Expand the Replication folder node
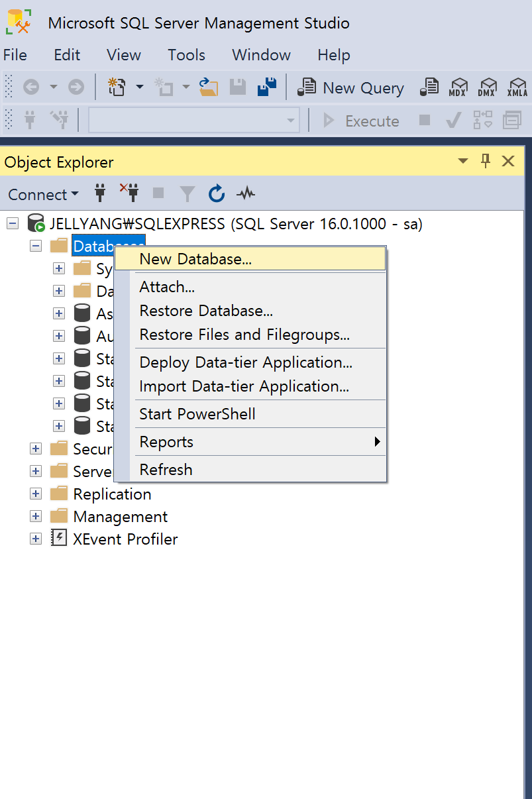The image size is (532, 799). (36, 494)
